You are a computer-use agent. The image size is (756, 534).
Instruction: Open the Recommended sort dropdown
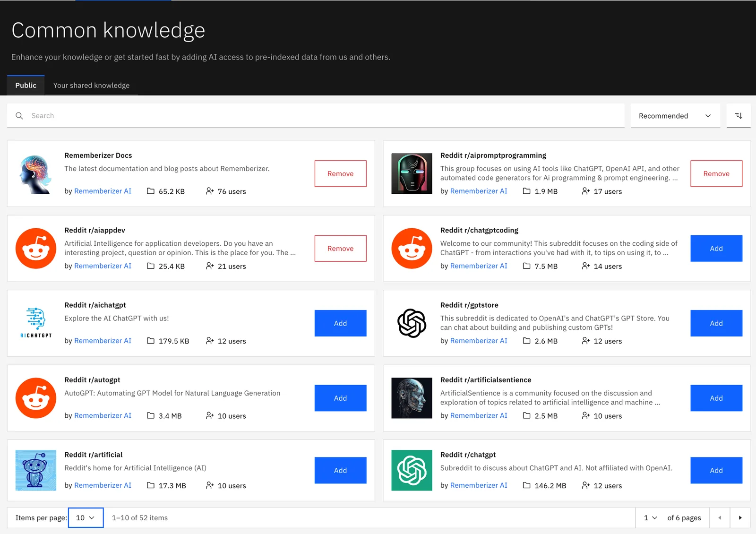(x=675, y=116)
